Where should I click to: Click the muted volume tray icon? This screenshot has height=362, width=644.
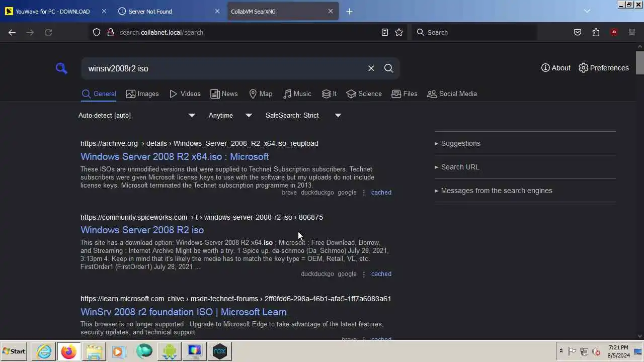(596, 351)
